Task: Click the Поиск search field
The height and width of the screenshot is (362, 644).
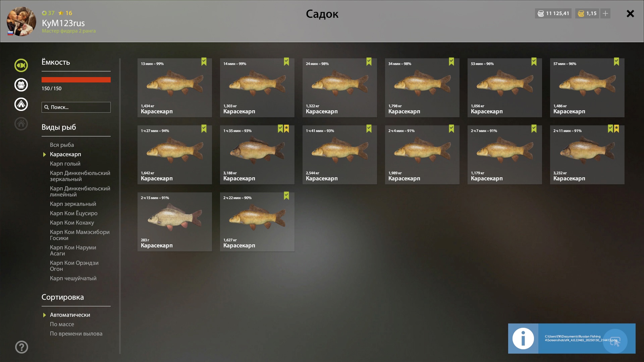Action: [76, 107]
